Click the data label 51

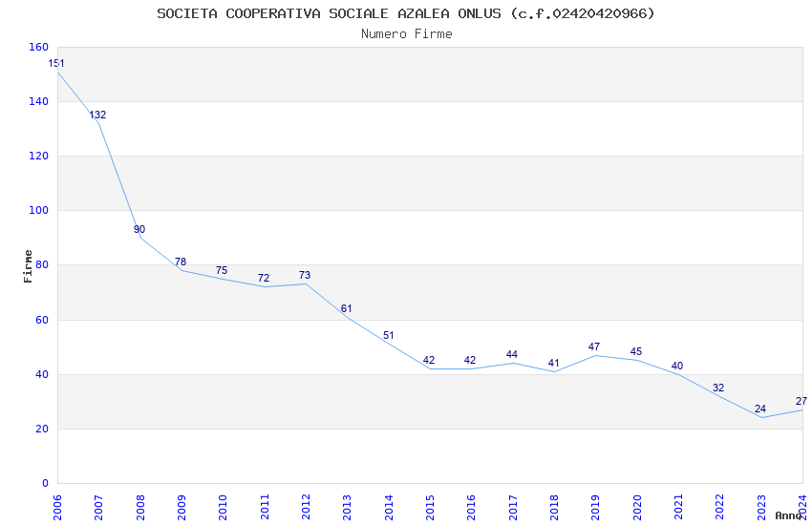pyautogui.click(x=389, y=336)
